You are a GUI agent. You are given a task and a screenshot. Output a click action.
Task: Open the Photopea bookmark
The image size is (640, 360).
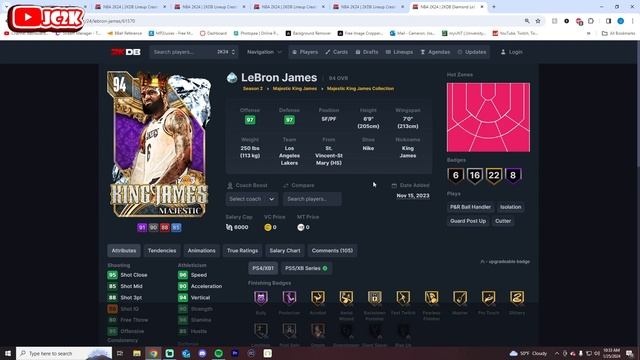click(256, 33)
